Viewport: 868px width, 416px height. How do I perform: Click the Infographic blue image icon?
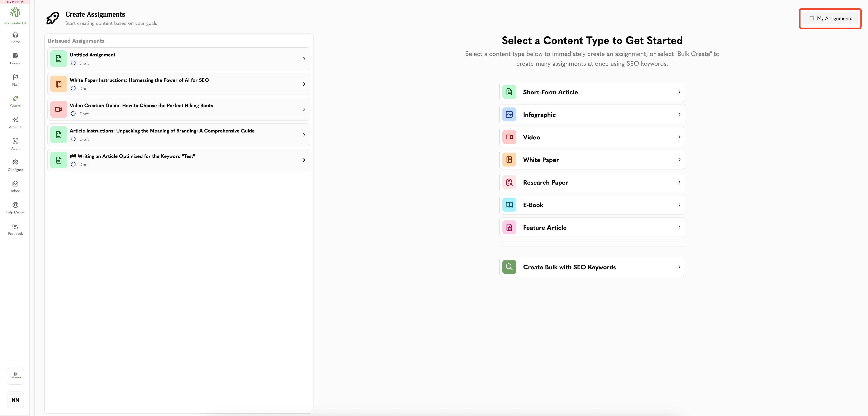click(509, 115)
